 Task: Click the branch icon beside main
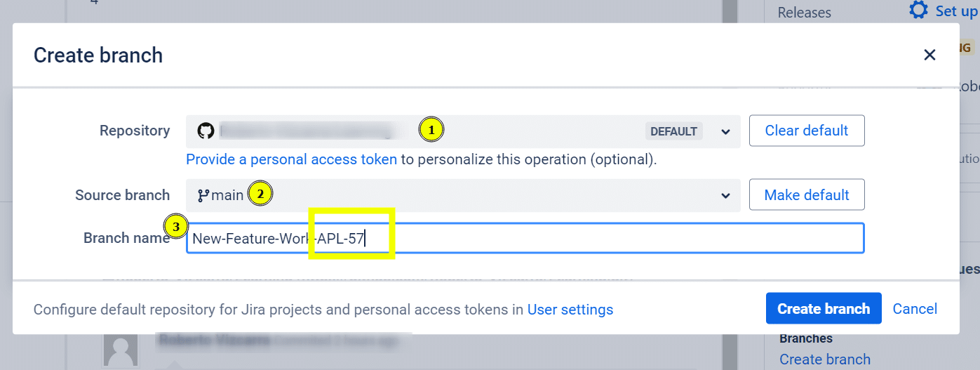[x=203, y=195]
